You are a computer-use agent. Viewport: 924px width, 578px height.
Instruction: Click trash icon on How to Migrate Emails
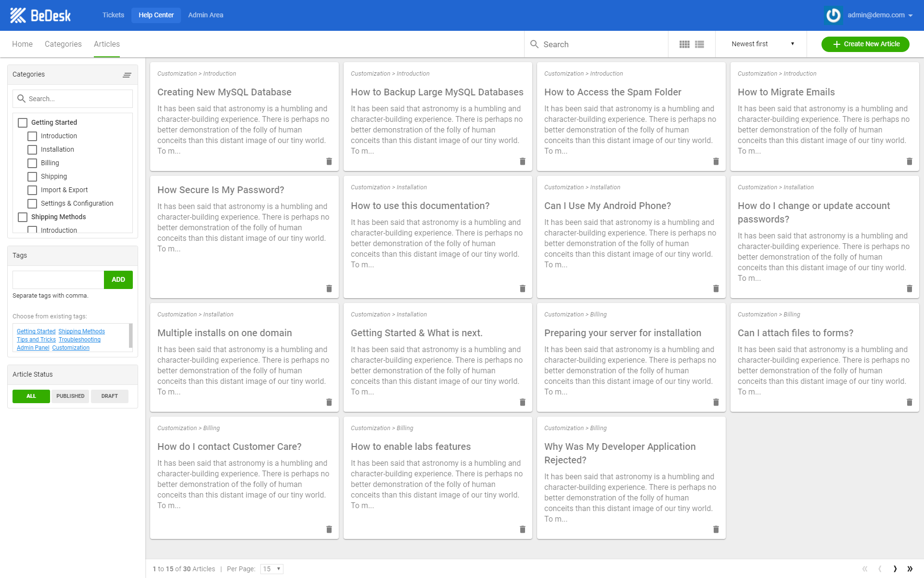[x=910, y=161]
